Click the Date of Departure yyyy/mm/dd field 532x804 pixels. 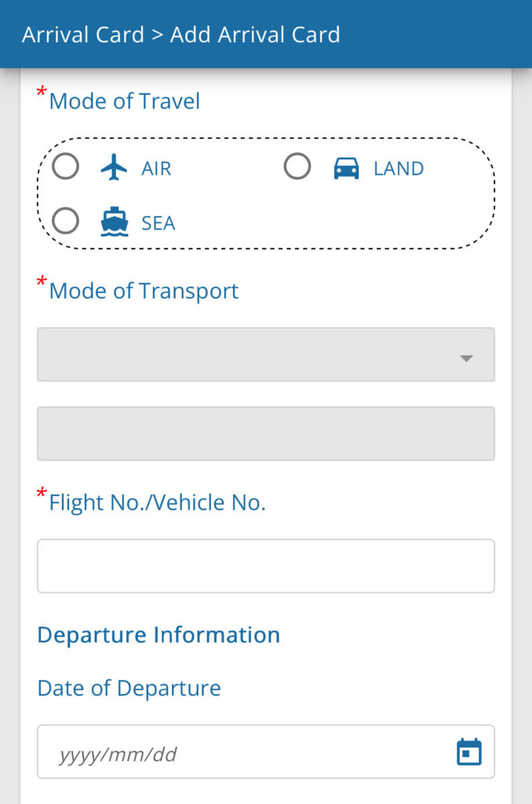point(266,751)
